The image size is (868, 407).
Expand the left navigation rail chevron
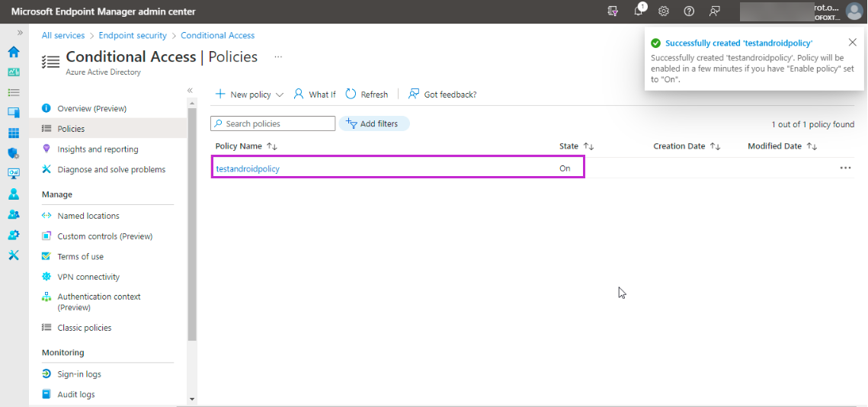(x=20, y=33)
